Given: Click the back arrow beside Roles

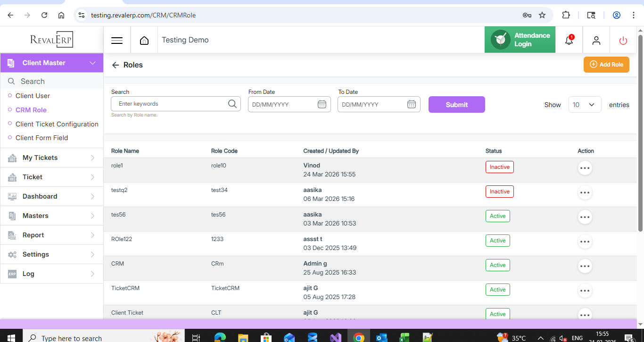Looking at the screenshot, I should click(x=116, y=65).
